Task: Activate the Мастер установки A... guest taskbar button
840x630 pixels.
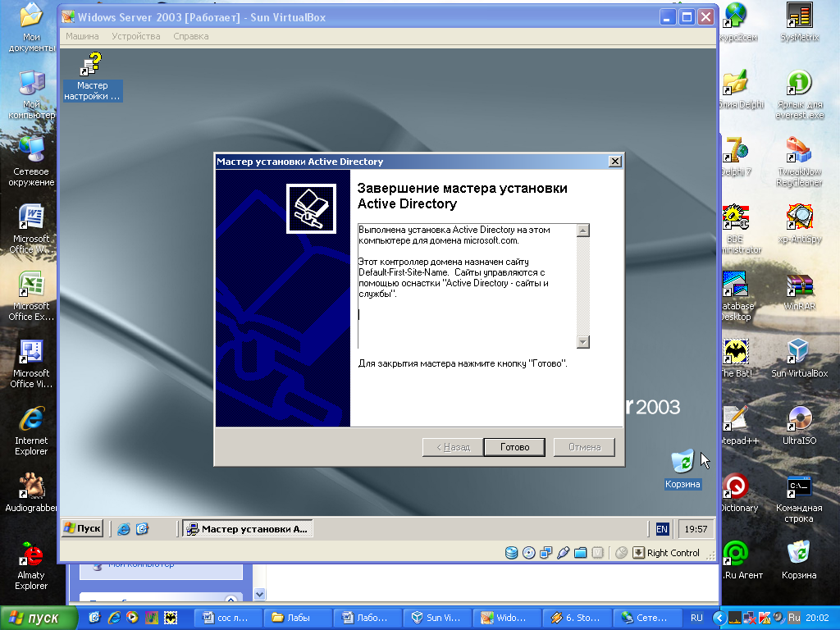Action: (248, 529)
